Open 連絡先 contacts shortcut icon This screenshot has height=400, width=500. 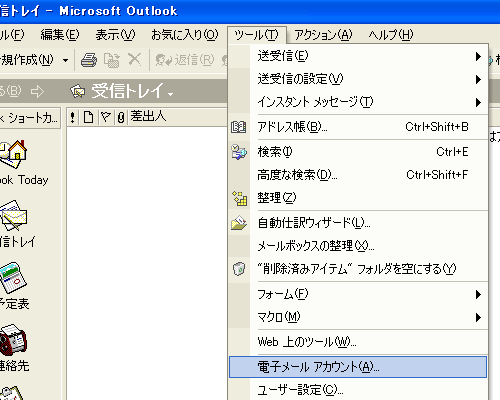[13, 340]
